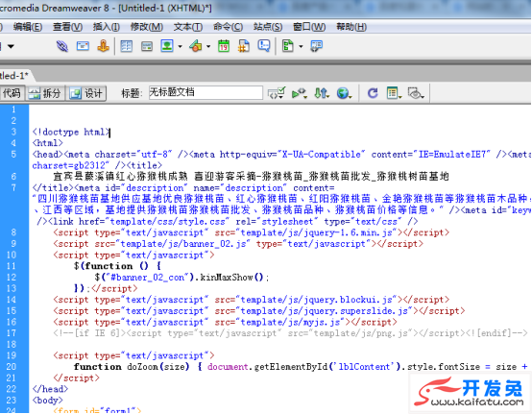Expand the Images dropdown arrow
The height and width of the screenshot is (414, 532).
pyautogui.click(x=180, y=46)
